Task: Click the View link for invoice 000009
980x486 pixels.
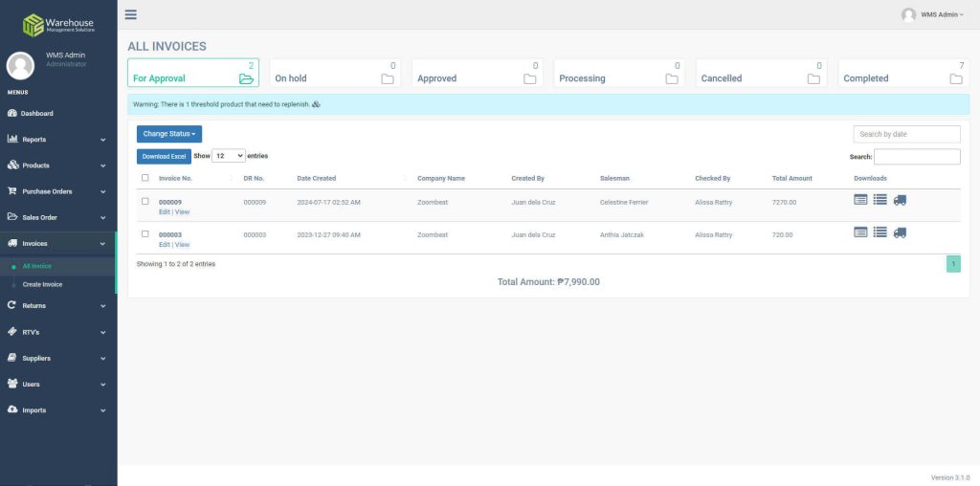Action: pyautogui.click(x=182, y=211)
